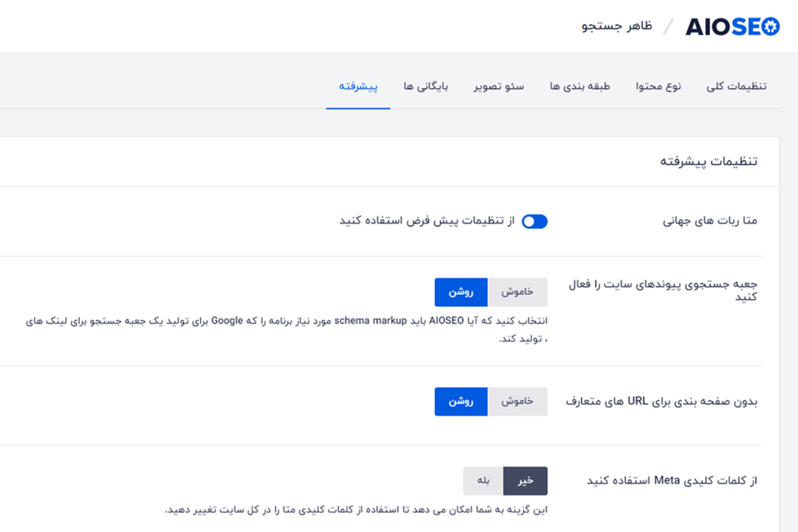Enable Meta keywords by selecting بله
Screen dimensions: 798x532
pos(483,481)
